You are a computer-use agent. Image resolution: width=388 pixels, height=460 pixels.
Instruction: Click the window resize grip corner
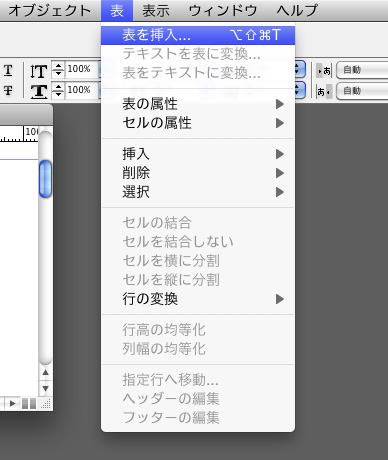tap(46, 404)
